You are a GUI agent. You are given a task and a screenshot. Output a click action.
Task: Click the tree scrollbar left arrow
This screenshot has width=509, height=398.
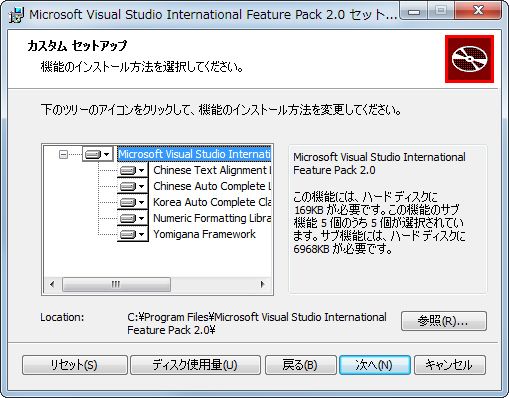(52, 285)
